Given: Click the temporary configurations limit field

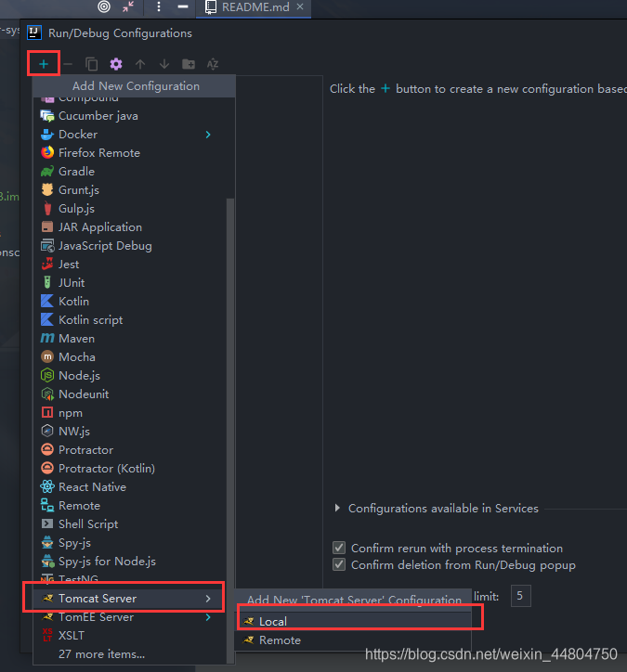Looking at the screenshot, I should pos(520,596).
